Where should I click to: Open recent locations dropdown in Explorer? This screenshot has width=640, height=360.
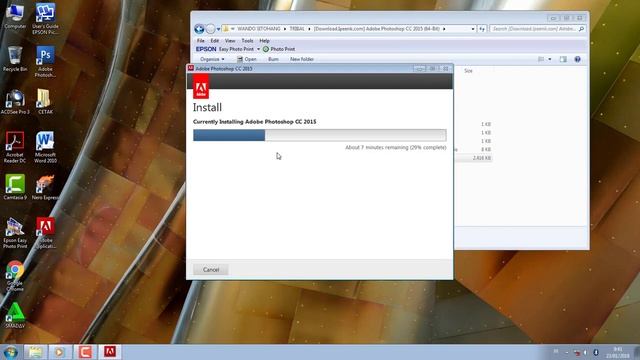tap(218, 29)
